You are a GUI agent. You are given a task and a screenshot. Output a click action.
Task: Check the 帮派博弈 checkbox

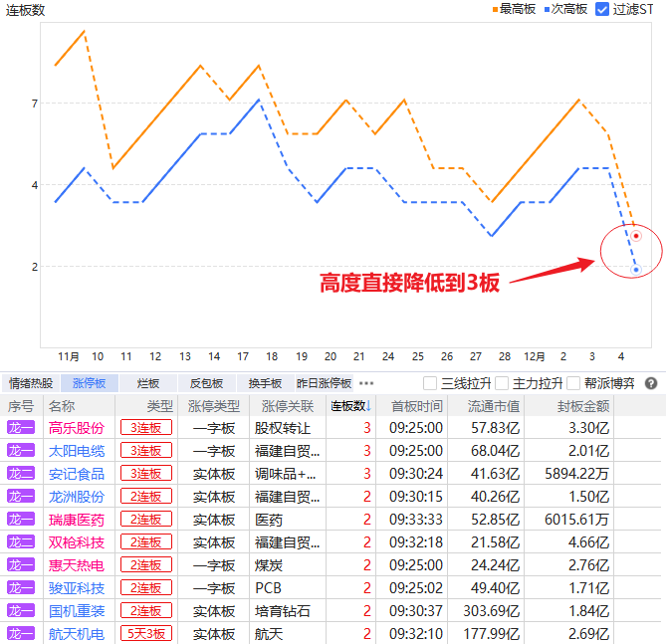[573, 383]
